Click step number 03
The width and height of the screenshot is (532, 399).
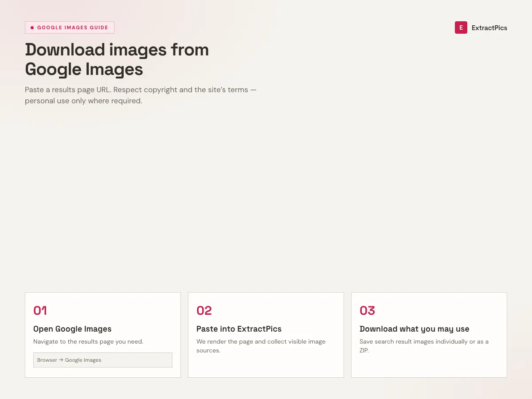pyautogui.click(x=367, y=310)
